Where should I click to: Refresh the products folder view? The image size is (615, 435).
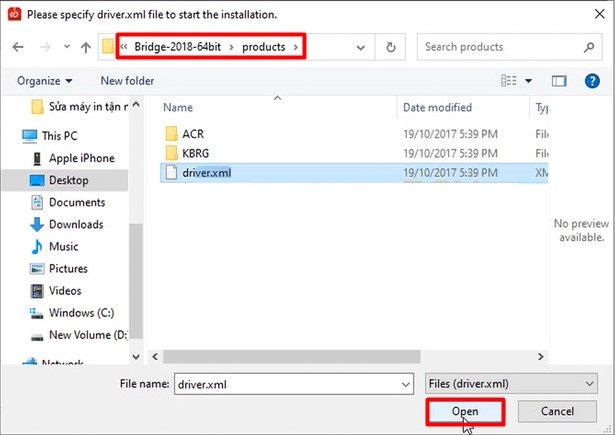click(x=390, y=47)
